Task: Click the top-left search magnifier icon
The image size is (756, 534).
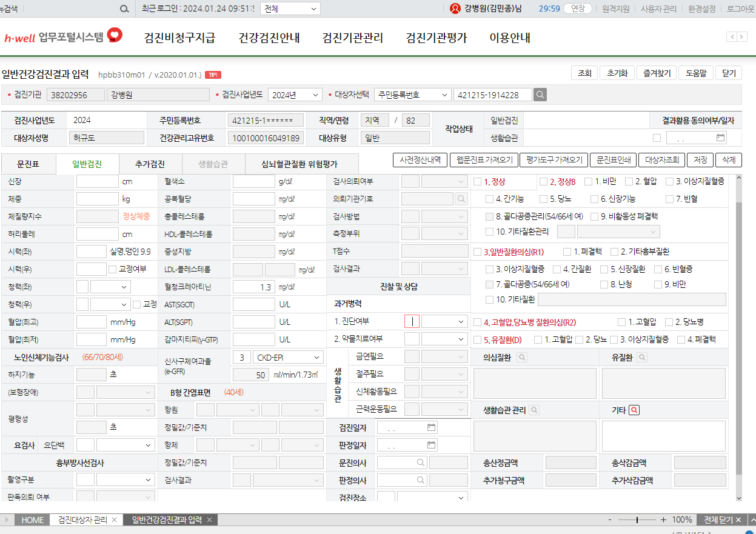Action: click(124, 9)
